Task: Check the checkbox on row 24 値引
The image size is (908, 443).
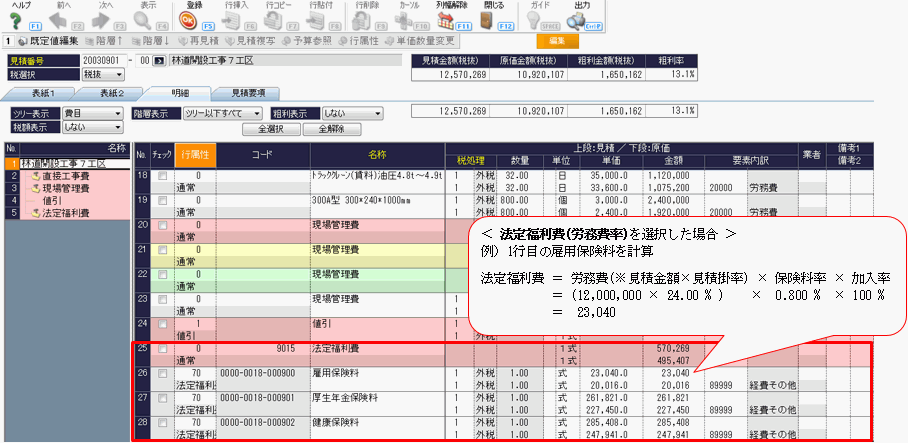Action: point(163,324)
